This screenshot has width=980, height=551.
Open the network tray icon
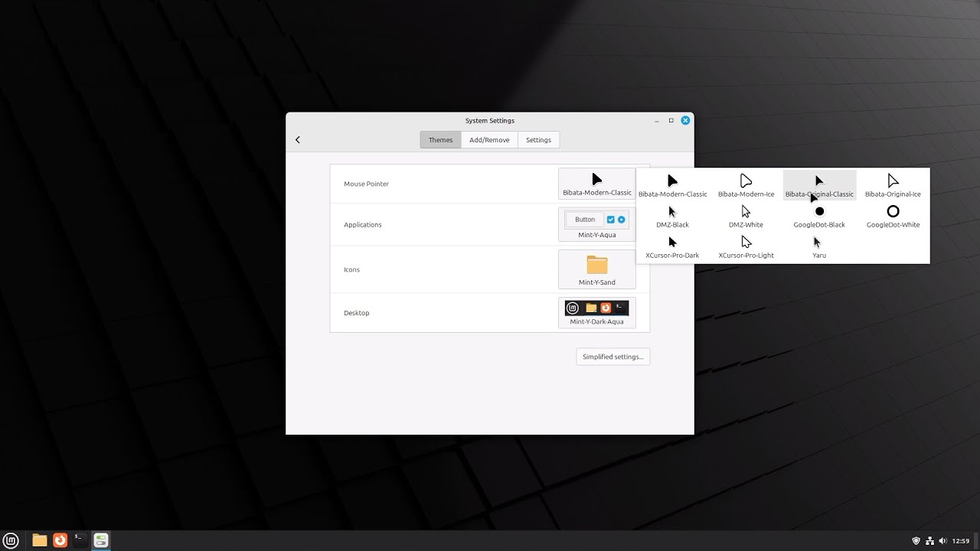[x=929, y=541]
